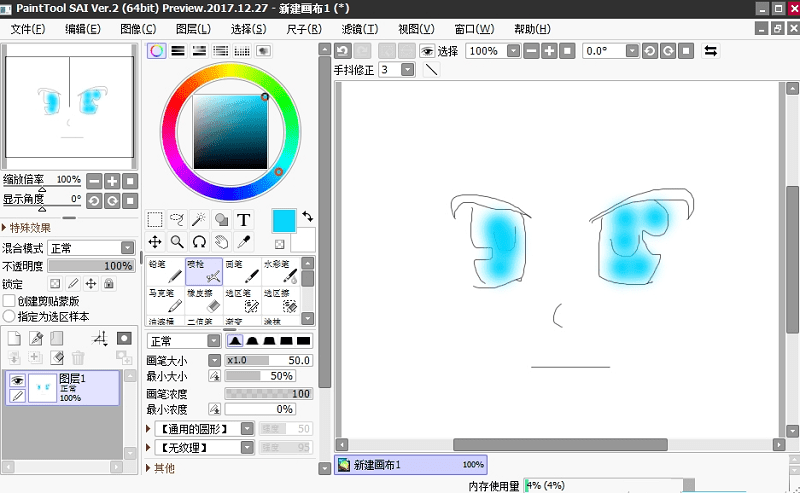
Task: Activate the Move layer tool
Action: (155, 241)
